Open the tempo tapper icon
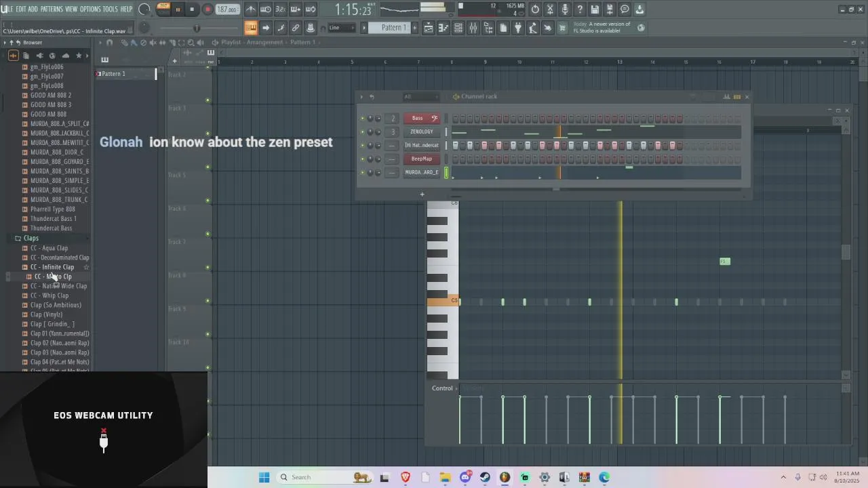This screenshot has width=868, height=488. coord(533,28)
